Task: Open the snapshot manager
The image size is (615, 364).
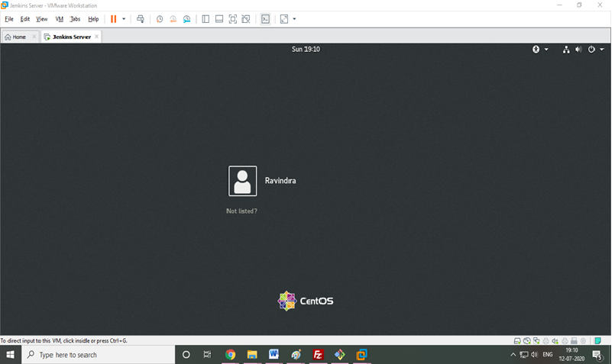Action: point(186,18)
